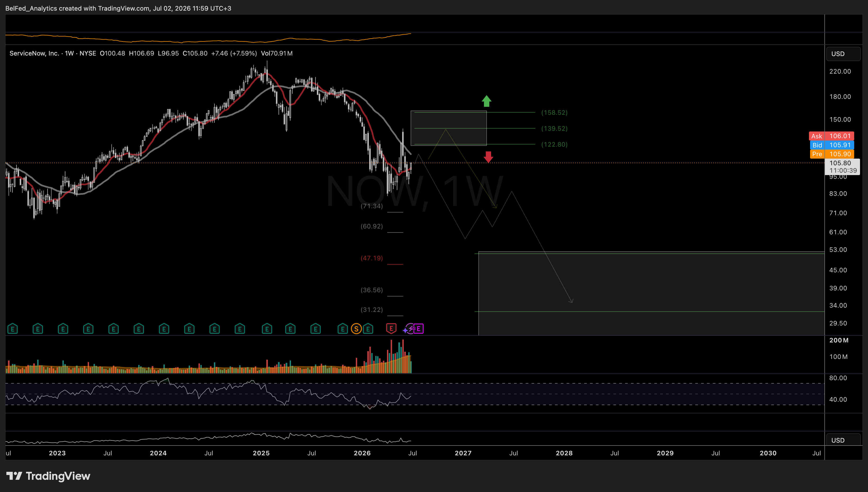Click the 150.00 price axis label
Screen dimensions: 868x492
pos(840,119)
